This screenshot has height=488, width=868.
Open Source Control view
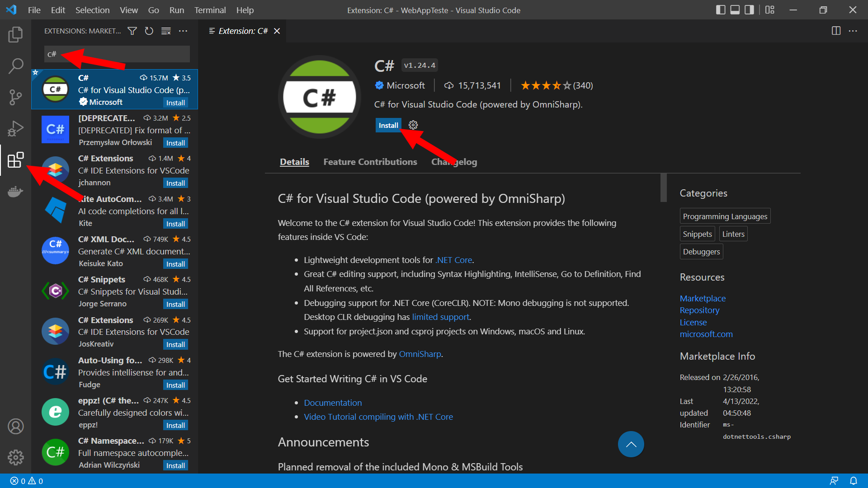[15, 97]
